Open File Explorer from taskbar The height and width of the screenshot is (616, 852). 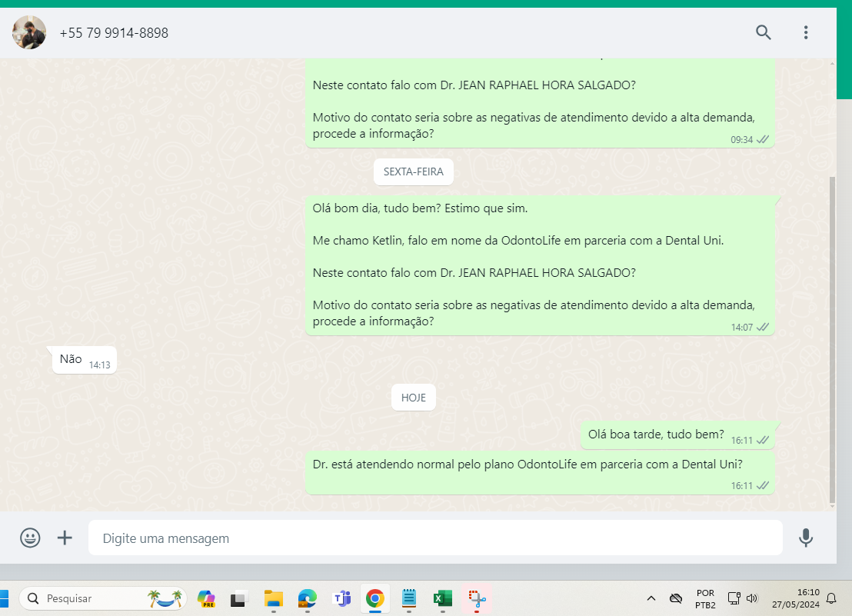[273, 598]
